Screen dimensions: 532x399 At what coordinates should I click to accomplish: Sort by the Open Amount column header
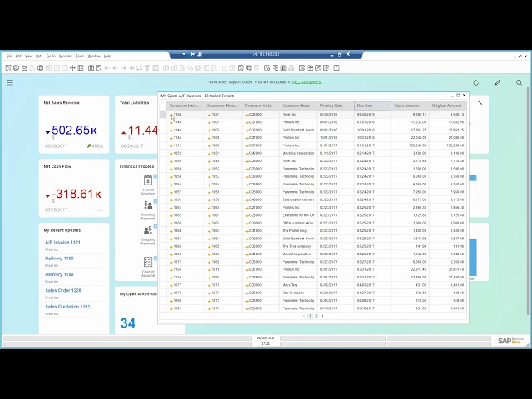410,106
